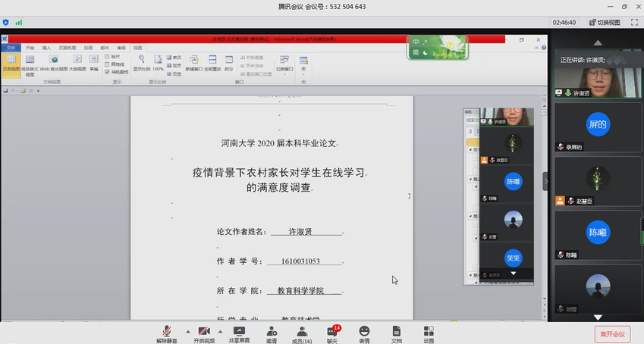Switch to 引用 ribbon tab
Image resolution: width=644 pixels, height=344 pixels.
[x=88, y=48]
